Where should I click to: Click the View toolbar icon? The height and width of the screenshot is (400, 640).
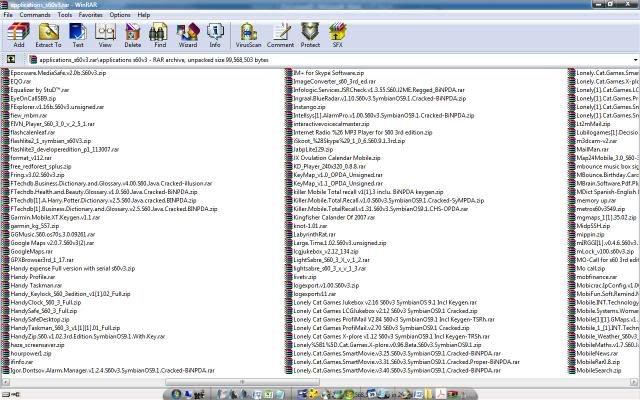tap(105, 36)
